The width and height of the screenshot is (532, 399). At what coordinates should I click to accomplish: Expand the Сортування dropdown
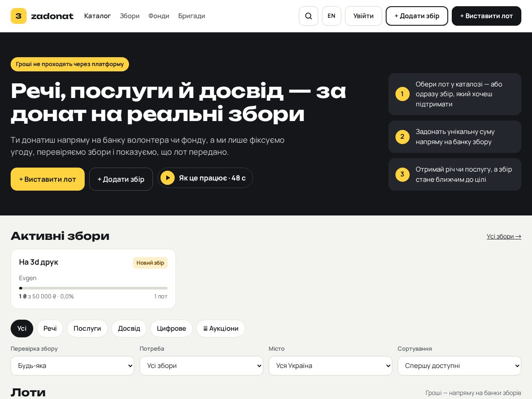point(459,366)
